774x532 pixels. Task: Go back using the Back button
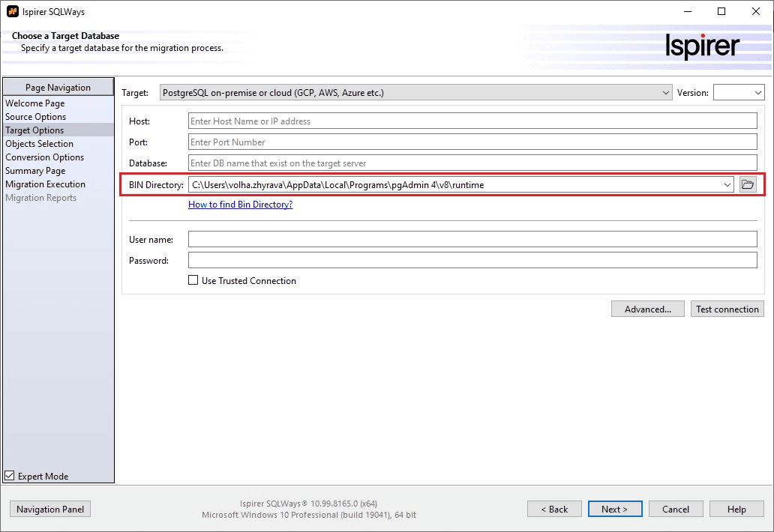click(x=554, y=509)
